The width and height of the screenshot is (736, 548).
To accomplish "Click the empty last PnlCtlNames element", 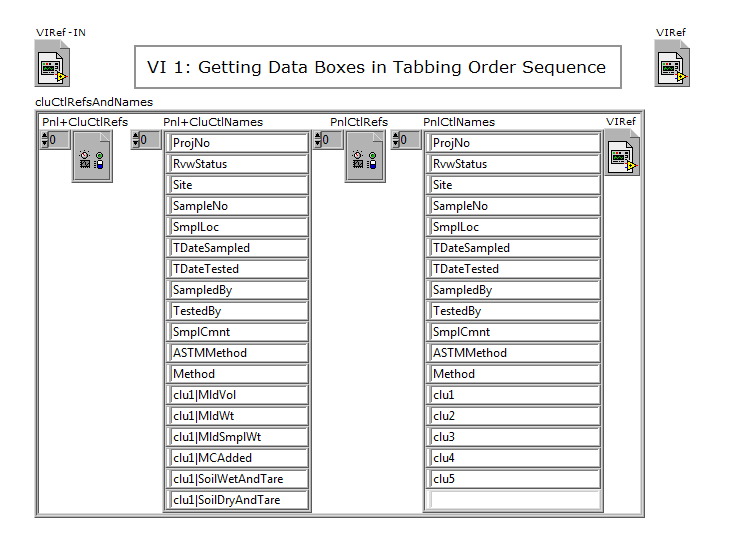I will [x=514, y=500].
